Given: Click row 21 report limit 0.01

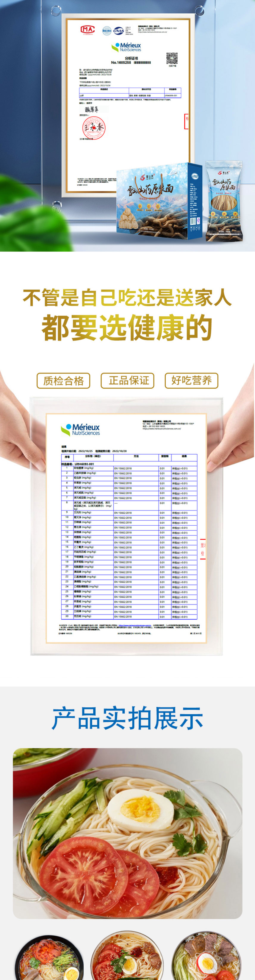Looking at the screenshot, I should pyautogui.click(x=162, y=572).
